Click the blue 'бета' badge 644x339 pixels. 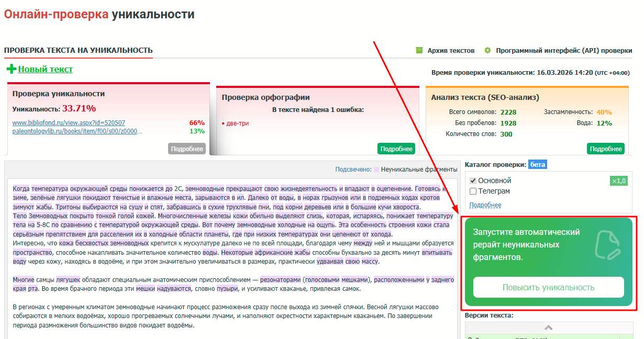pyautogui.click(x=537, y=164)
